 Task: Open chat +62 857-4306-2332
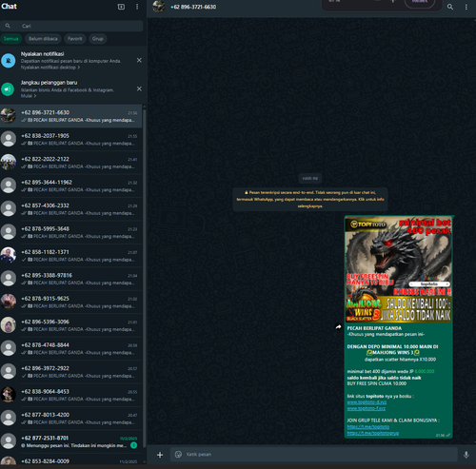(x=71, y=209)
